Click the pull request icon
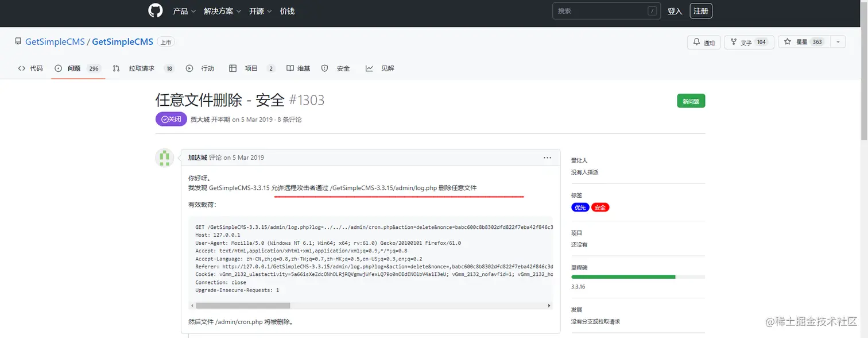868x338 pixels. (117, 68)
